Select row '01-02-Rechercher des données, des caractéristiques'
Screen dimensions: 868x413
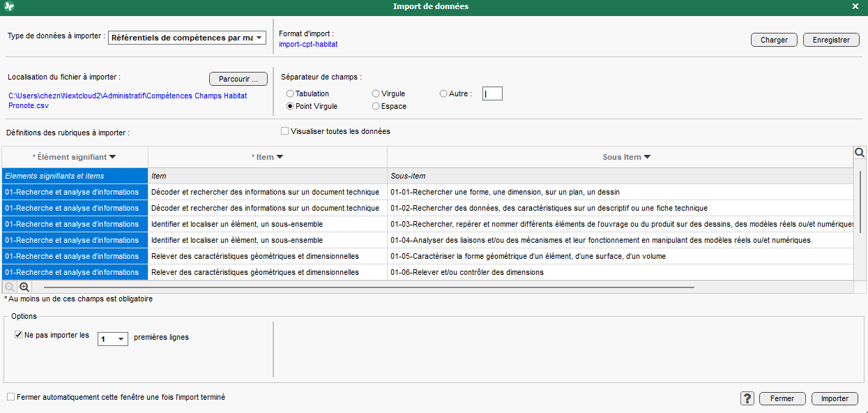[x=620, y=208]
